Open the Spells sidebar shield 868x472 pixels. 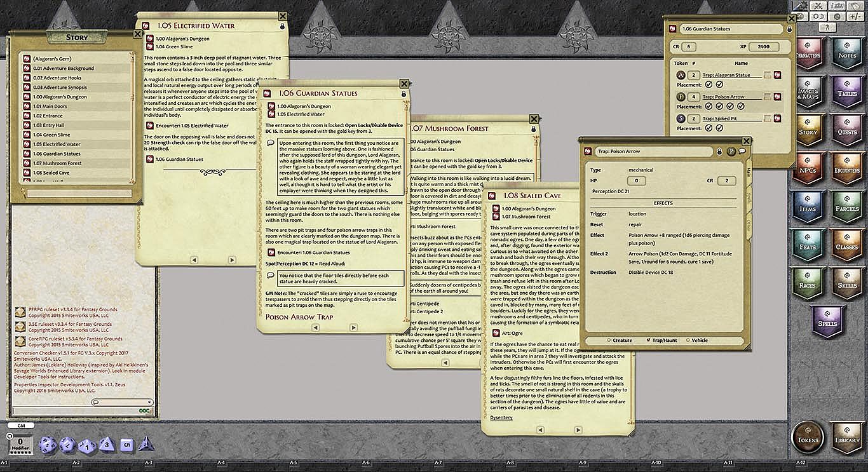pos(827,322)
